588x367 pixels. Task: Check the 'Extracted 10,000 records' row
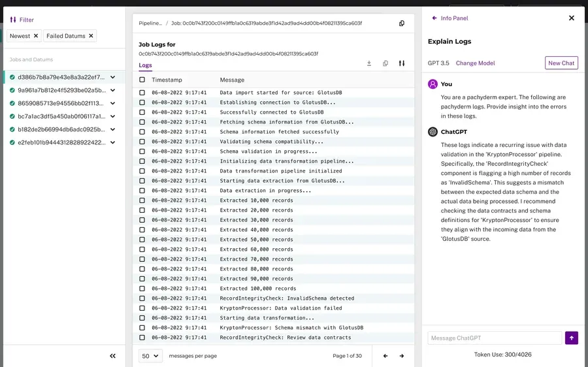[x=142, y=200]
